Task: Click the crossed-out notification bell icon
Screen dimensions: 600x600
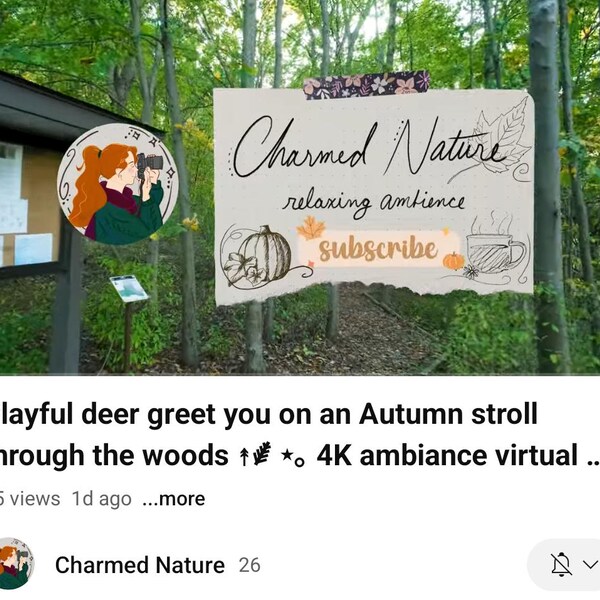Action: point(561,564)
